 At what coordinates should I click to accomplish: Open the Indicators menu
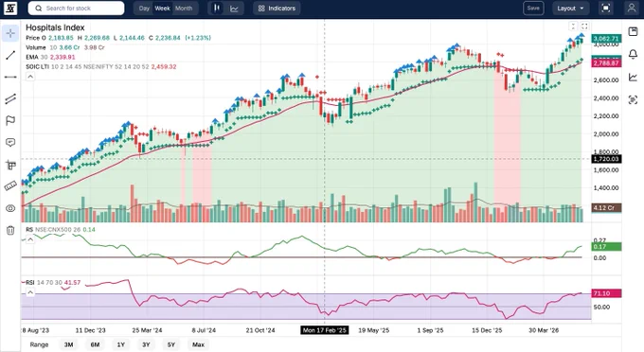point(277,9)
